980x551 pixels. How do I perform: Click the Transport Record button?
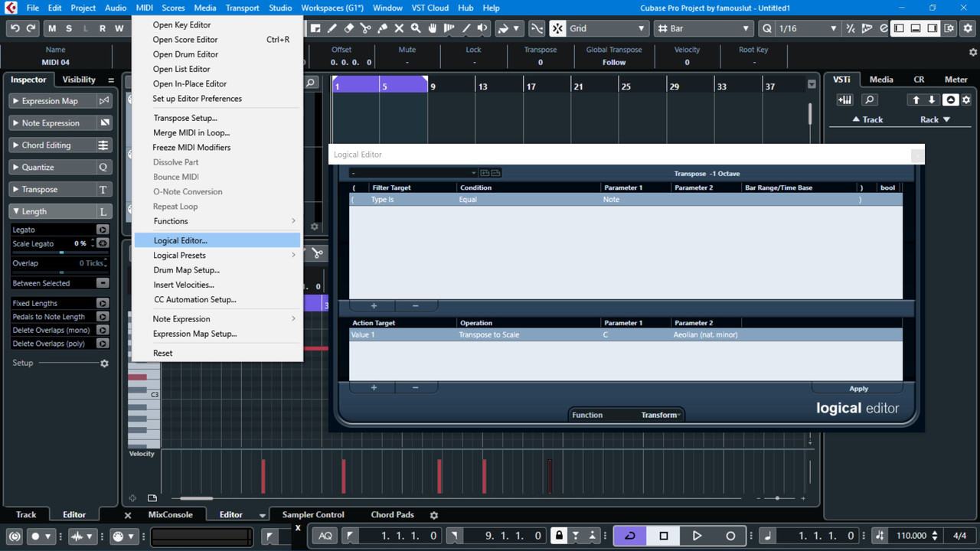click(730, 536)
